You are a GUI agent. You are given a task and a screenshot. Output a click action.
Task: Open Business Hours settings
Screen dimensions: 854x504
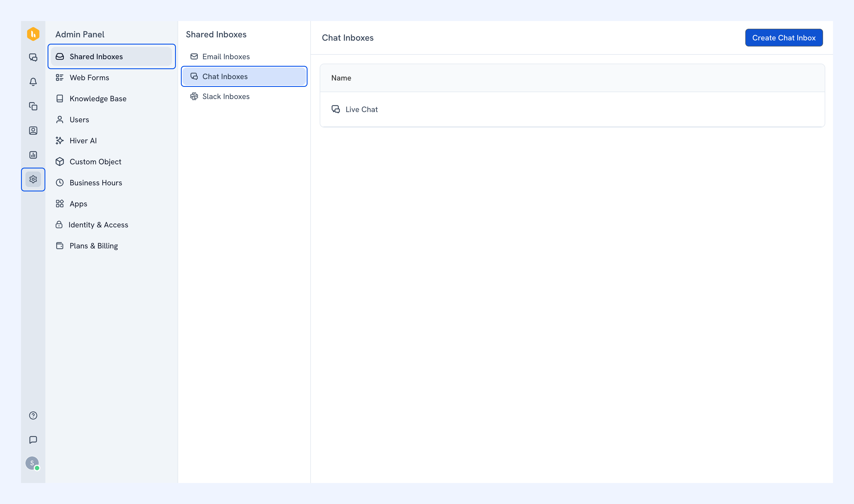point(111,183)
